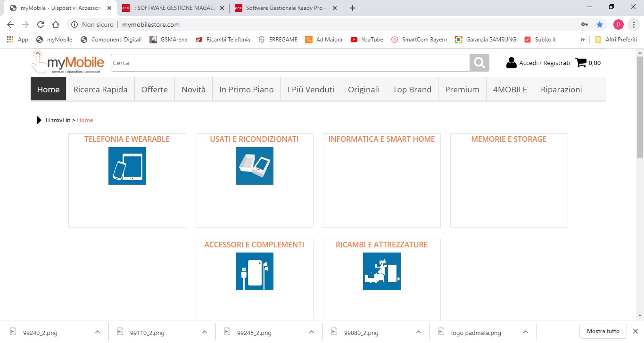Open the GSMArena bookmark
Screen dimensions: 644x343
[x=167, y=40]
